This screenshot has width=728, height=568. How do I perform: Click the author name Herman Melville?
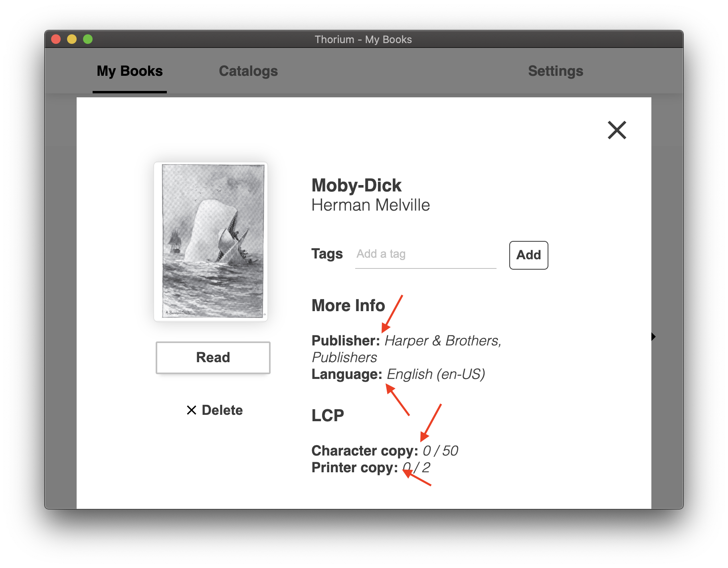pos(371,205)
